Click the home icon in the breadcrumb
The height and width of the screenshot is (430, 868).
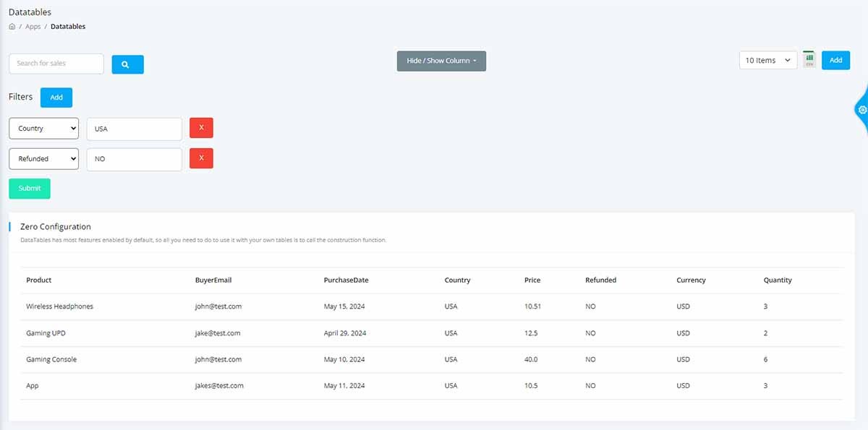tap(11, 26)
